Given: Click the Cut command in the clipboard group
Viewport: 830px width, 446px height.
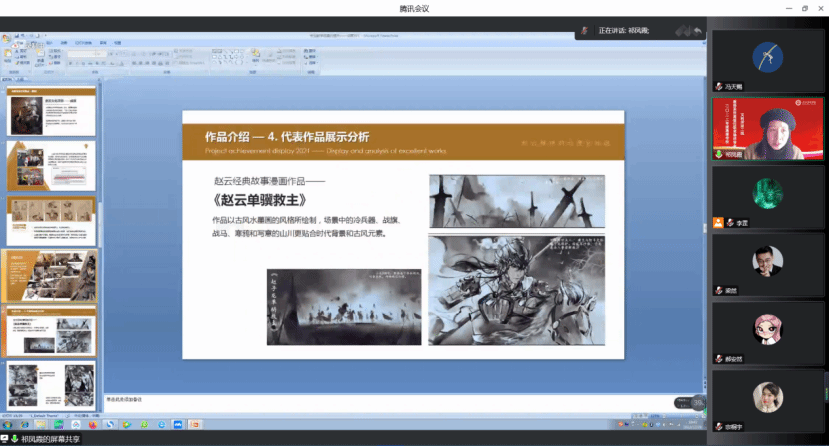Looking at the screenshot, I should click(22, 51).
